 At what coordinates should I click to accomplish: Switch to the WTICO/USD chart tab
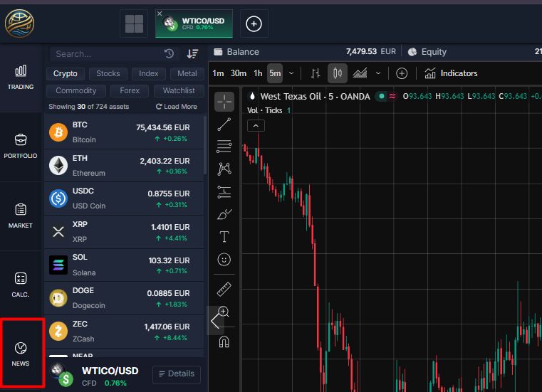click(194, 23)
